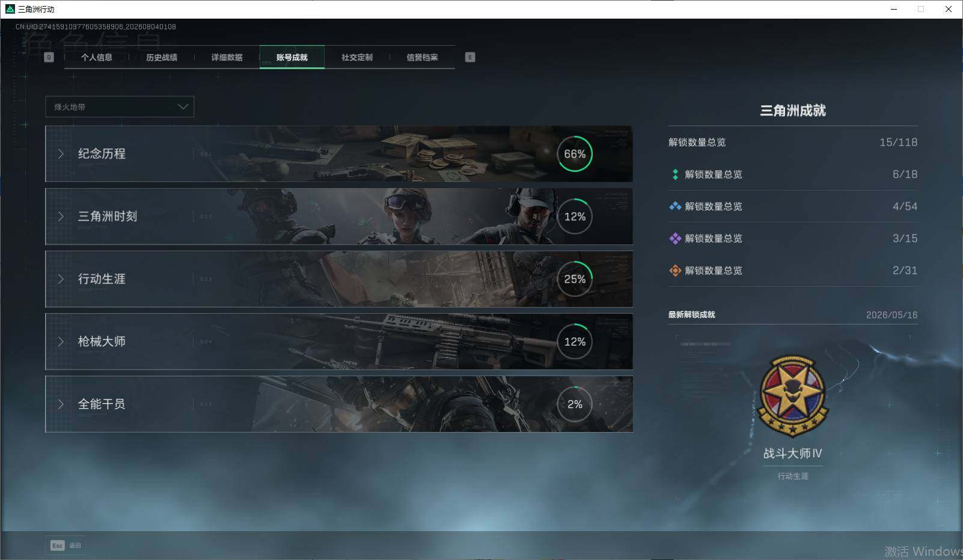This screenshot has height=560, width=963.
Task: Click the 战斗大师IV achievement title
Action: click(792, 454)
